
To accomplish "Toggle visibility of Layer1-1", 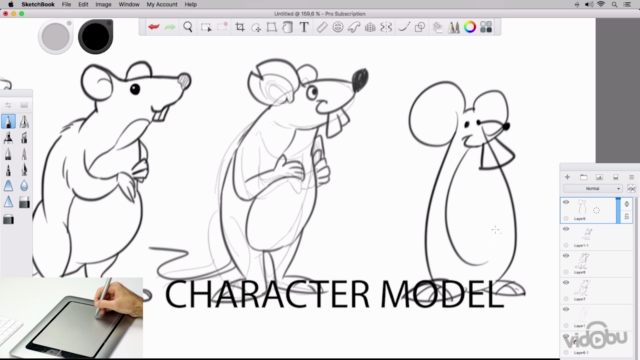I will [566, 229].
